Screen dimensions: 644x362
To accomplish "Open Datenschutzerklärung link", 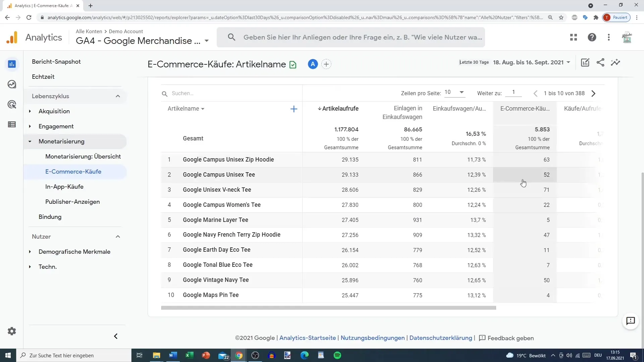I will pyautogui.click(x=441, y=338).
